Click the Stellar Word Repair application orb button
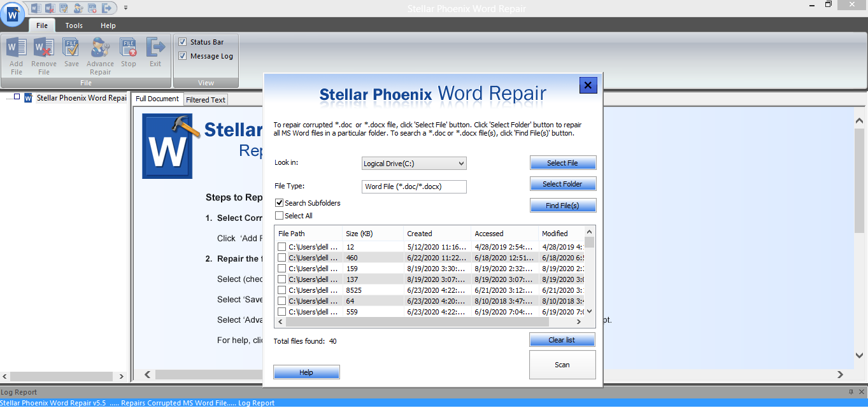This screenshot has height=408, width=868. 12,13
